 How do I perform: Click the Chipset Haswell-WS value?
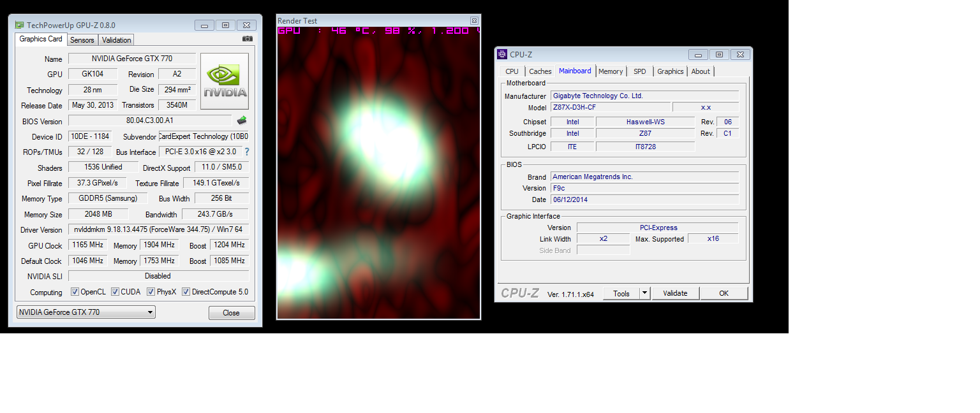[x=645, y=122]
